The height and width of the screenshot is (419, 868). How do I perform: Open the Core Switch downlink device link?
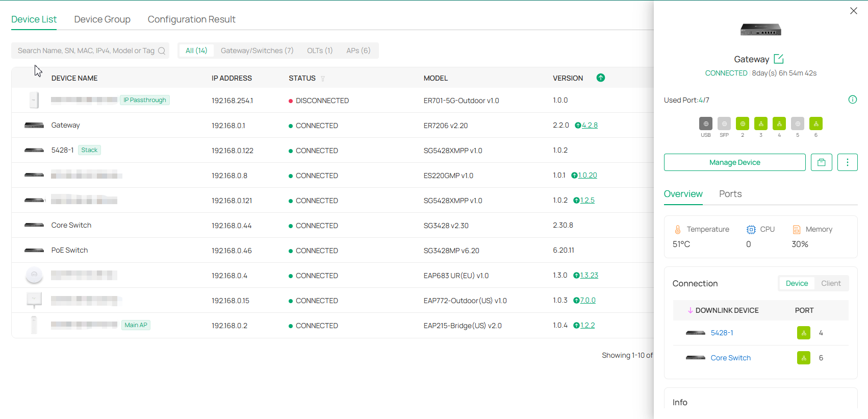730,358
